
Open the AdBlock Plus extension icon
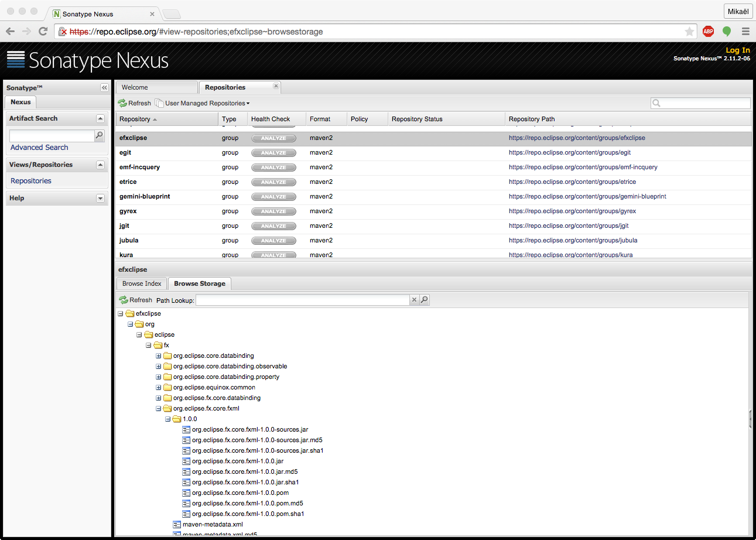[708, 32]
